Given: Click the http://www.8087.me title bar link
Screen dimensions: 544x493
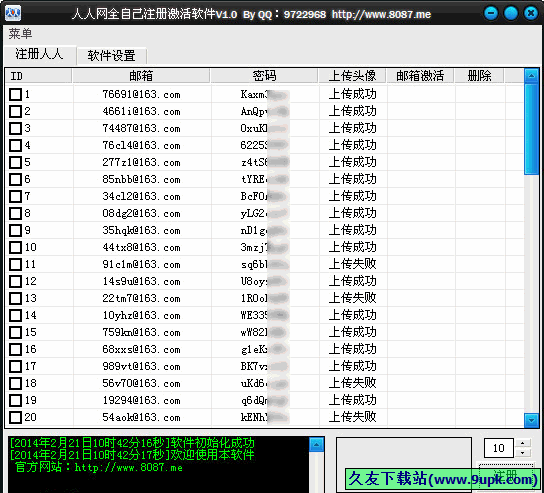Looking at the screenshot, I should coord(381,14).
